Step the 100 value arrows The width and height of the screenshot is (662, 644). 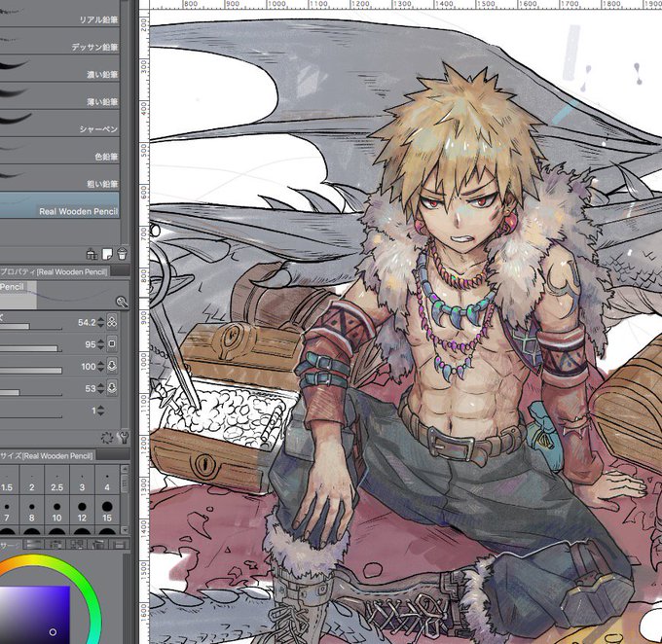[x=100, y=367]
